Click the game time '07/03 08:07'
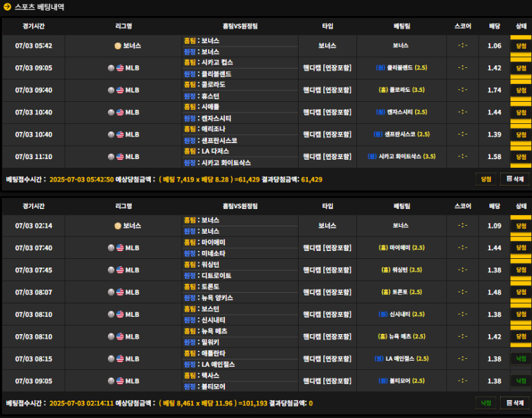 pyautogui.click(x=34, y=292)
